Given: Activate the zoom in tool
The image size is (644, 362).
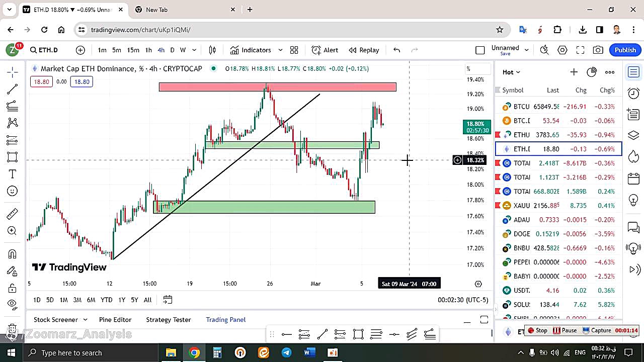Looking at the screenshot, I should [13, 231].
